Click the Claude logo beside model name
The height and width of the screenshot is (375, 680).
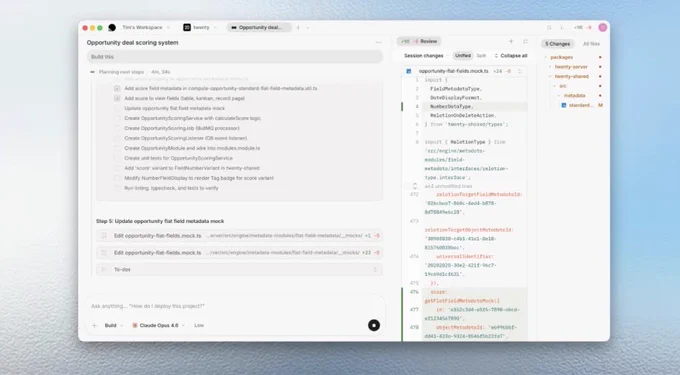(135, 325)
